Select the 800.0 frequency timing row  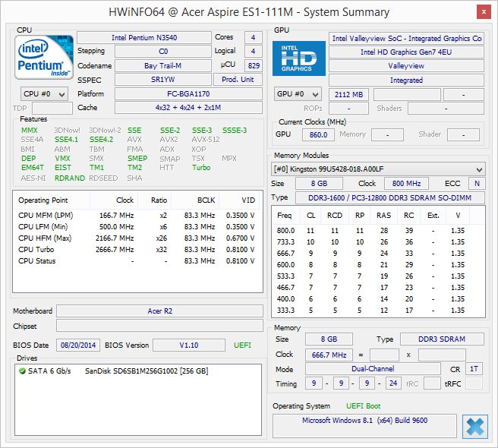(378, 231)
